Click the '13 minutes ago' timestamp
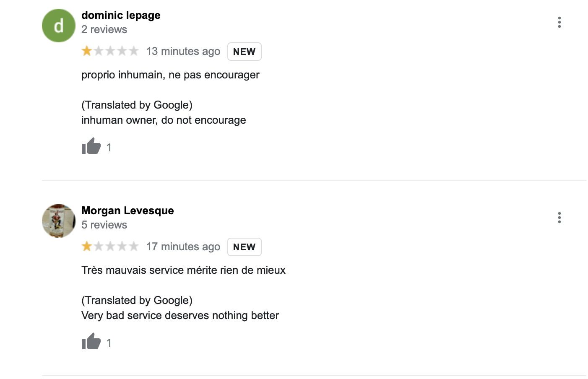588x379 pixels. pyautogui.click(x=183, y=51)
